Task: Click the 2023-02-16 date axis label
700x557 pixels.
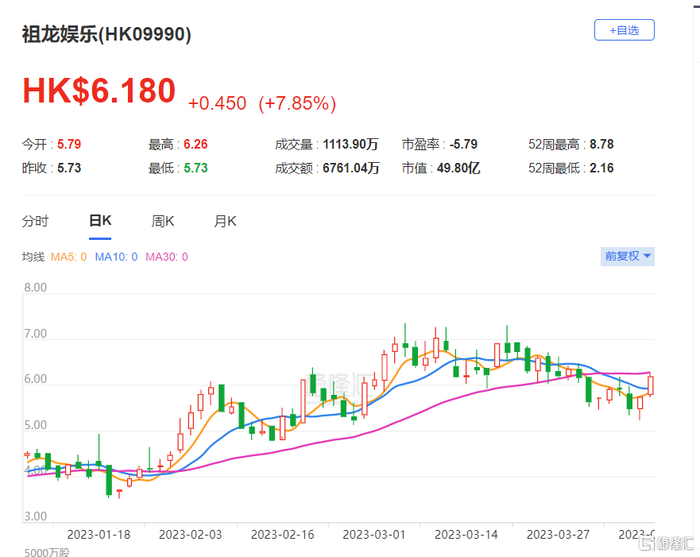Action: [x=283, y=534]
